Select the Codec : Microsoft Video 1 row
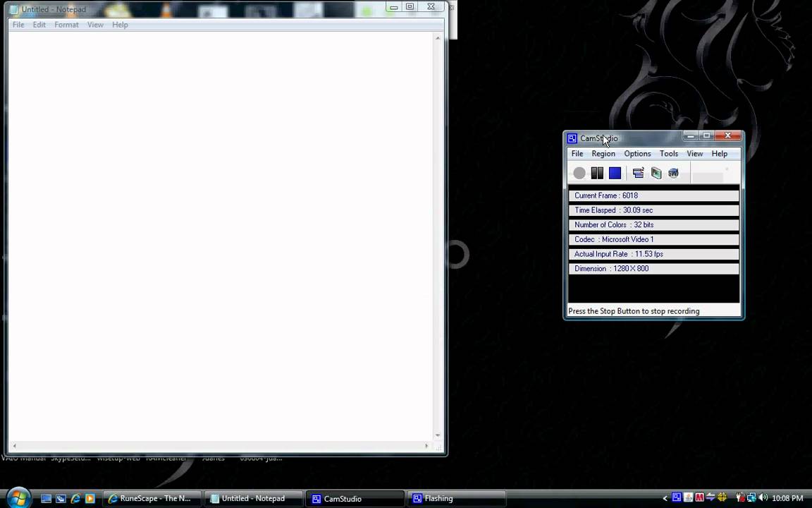 tap(653, 239)
